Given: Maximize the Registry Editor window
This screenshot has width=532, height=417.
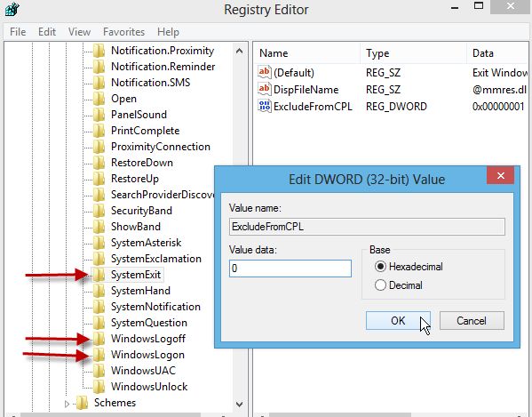Looking at the screenshot, I should pyautogui.click(x=479, y=5).
